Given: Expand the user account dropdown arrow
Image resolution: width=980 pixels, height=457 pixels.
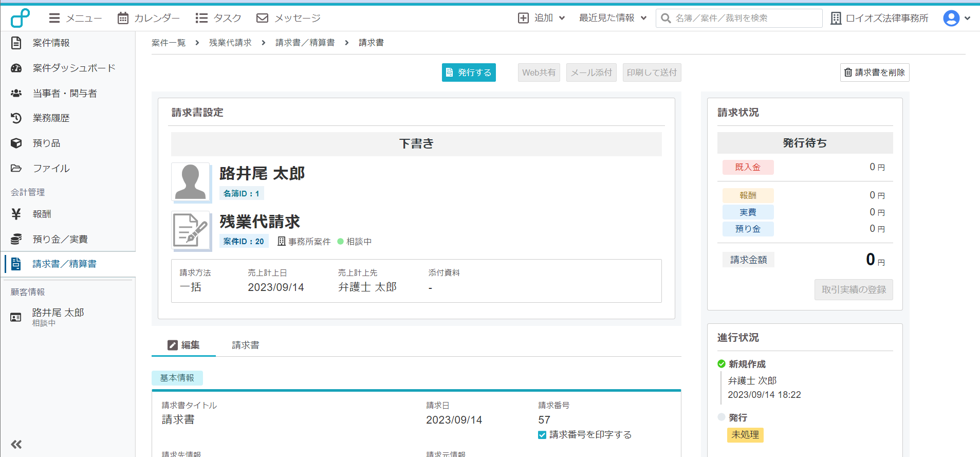Looking at the screenshot, I should click(967, 18).
